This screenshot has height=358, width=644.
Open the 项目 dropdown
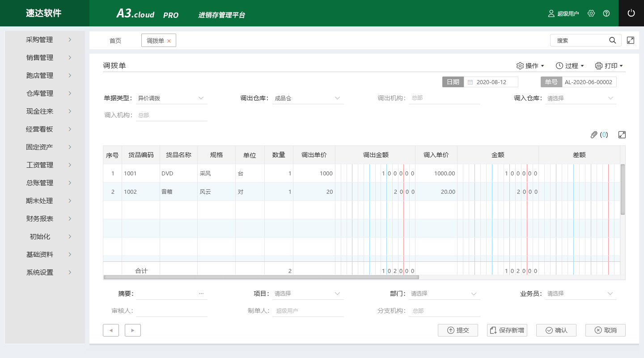click(x=308, y=294)
